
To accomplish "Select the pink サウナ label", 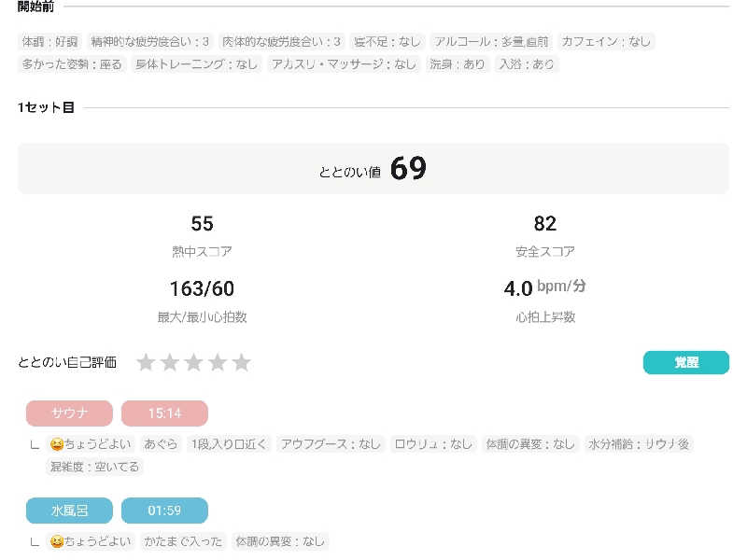I will tap(69, 413).
